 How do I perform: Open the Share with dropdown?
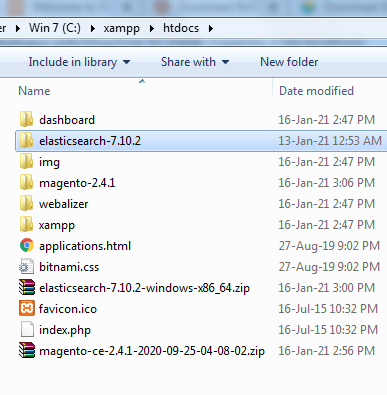click(x=195, y=62)
